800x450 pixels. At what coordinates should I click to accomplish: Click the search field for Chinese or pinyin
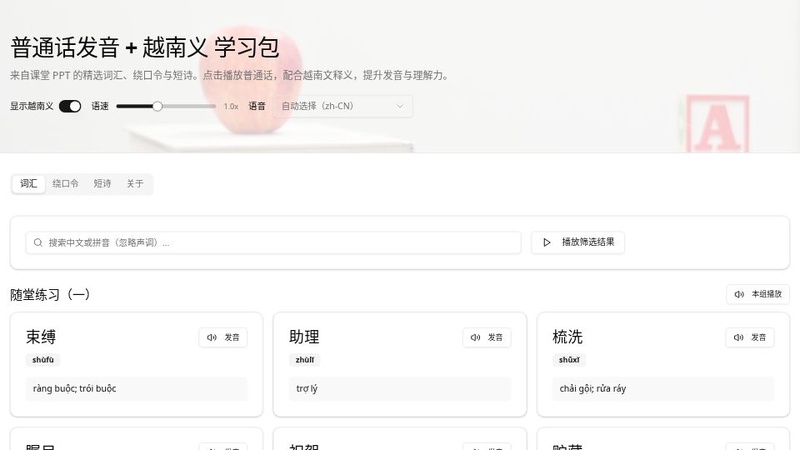click(x=273, y=242)
